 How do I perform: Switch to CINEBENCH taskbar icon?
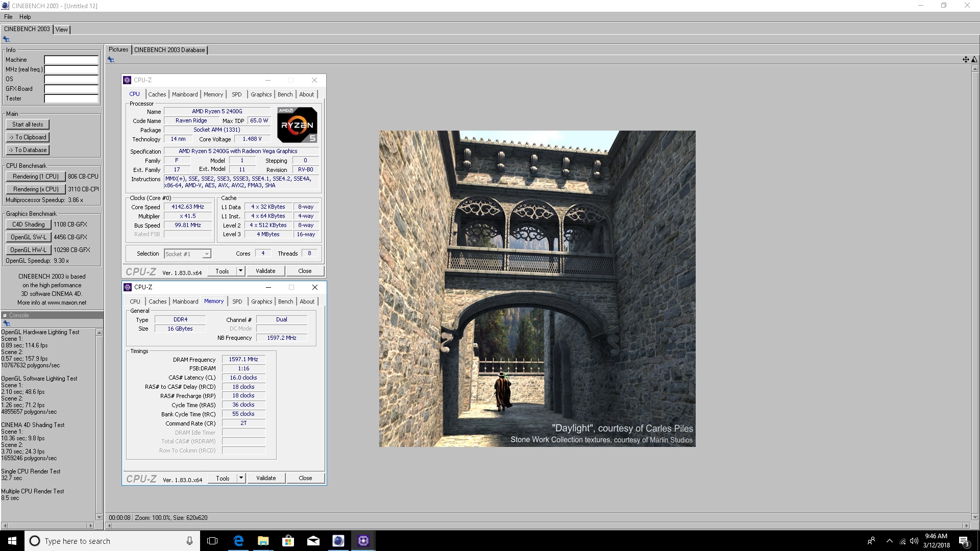coord(338,541)
